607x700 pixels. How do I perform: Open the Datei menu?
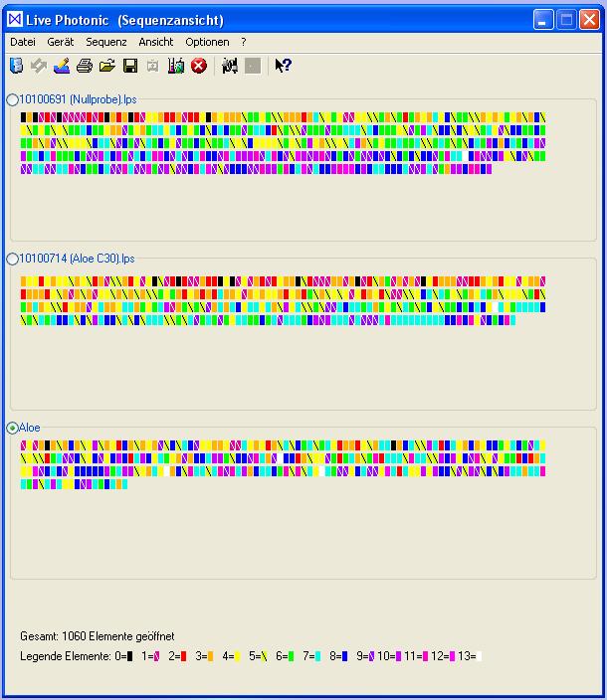23,42
